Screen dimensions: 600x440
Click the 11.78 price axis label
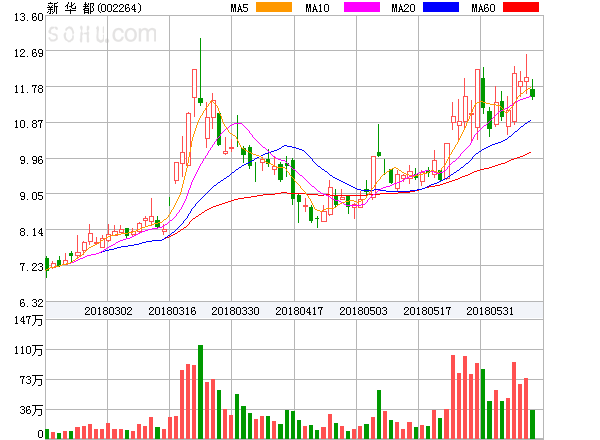coord(28,89)
